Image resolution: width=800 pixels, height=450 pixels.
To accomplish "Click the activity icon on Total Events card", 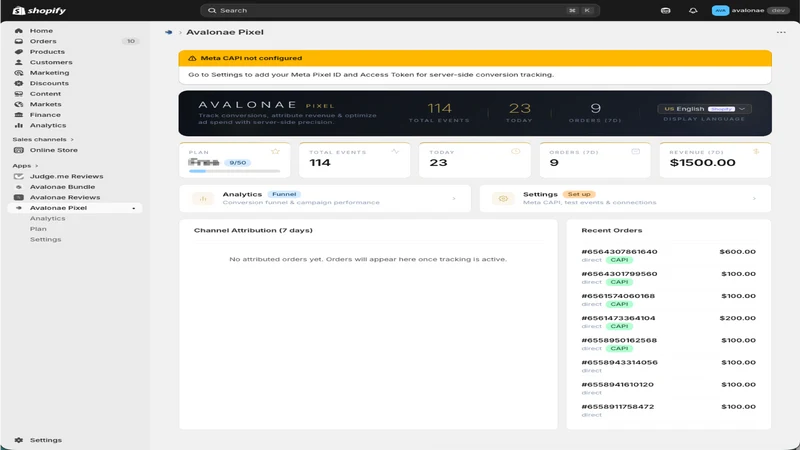I will coord(395,152).
